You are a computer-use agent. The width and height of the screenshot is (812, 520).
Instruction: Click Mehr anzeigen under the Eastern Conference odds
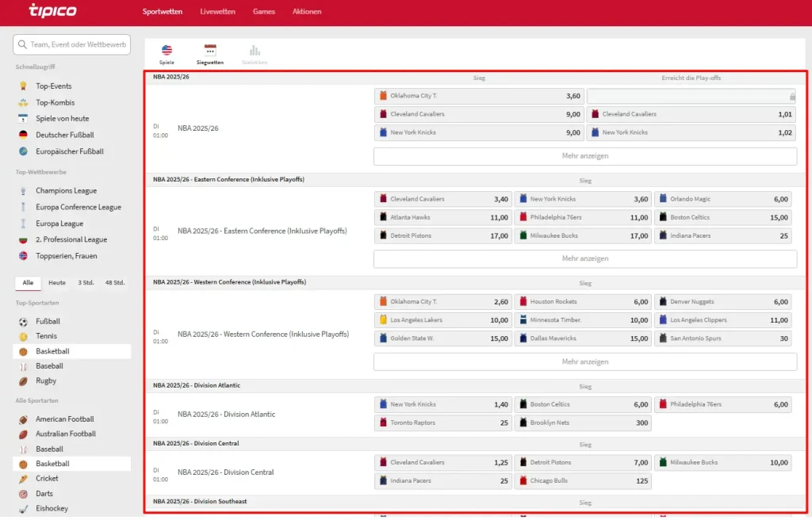point(585,258)
